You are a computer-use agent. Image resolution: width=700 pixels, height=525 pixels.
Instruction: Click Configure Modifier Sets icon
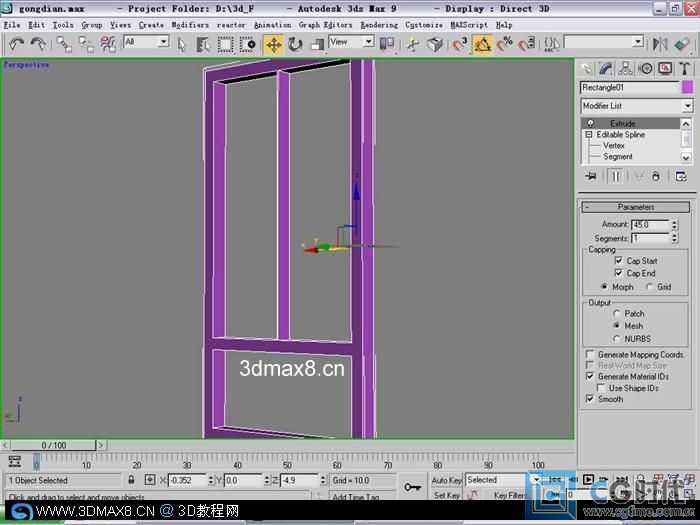[681, 176]
